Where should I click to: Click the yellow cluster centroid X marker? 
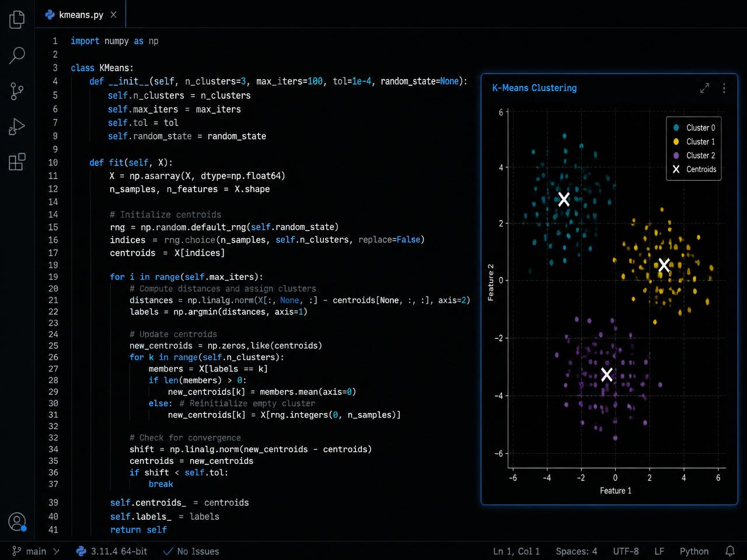pos(664,266)
